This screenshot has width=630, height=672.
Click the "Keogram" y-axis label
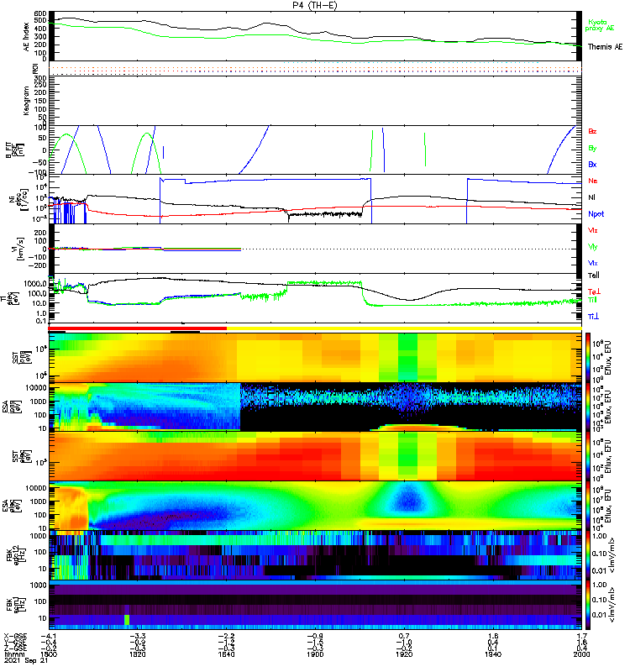(27, 101)
